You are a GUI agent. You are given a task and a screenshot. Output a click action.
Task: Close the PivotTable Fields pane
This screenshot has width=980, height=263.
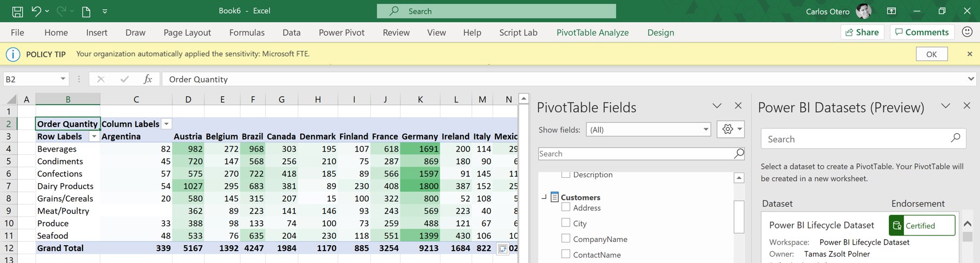click(739, 106)
